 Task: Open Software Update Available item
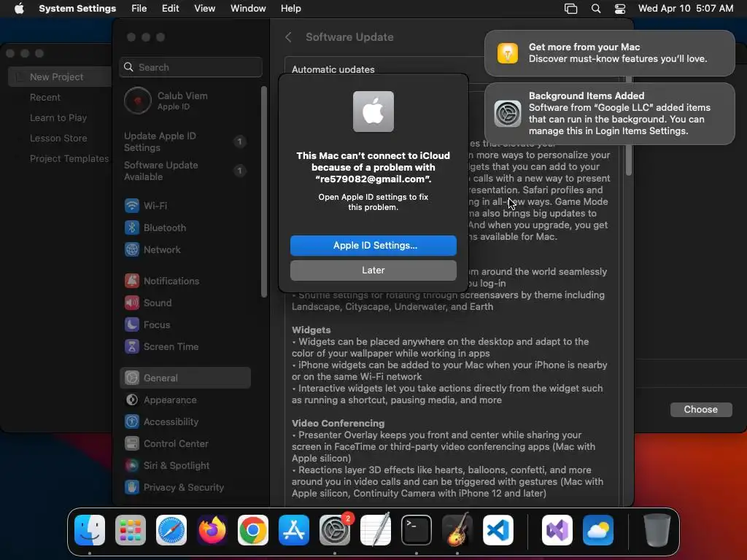[x=185, y=171]
